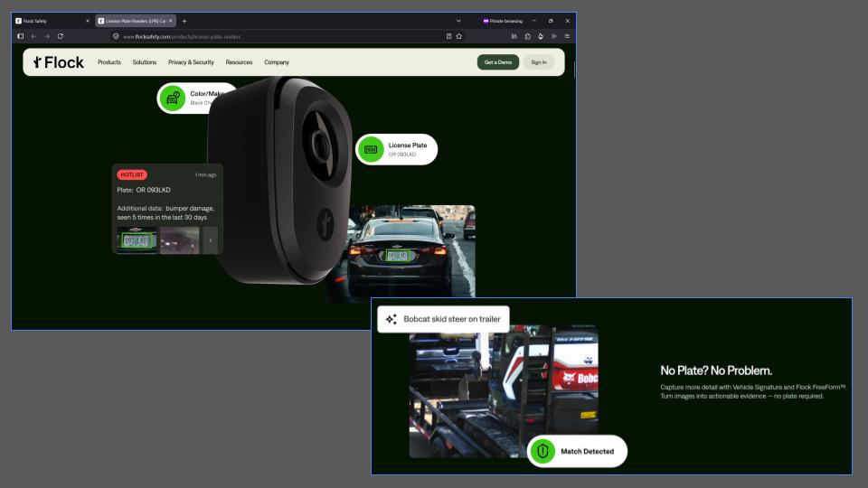Click the red HOTLIST badge
Screen dimensions: 868x488
132,174
